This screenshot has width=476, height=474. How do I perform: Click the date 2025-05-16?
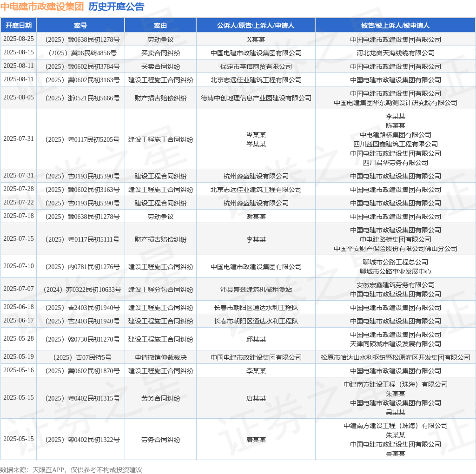(x=19, y=370)
